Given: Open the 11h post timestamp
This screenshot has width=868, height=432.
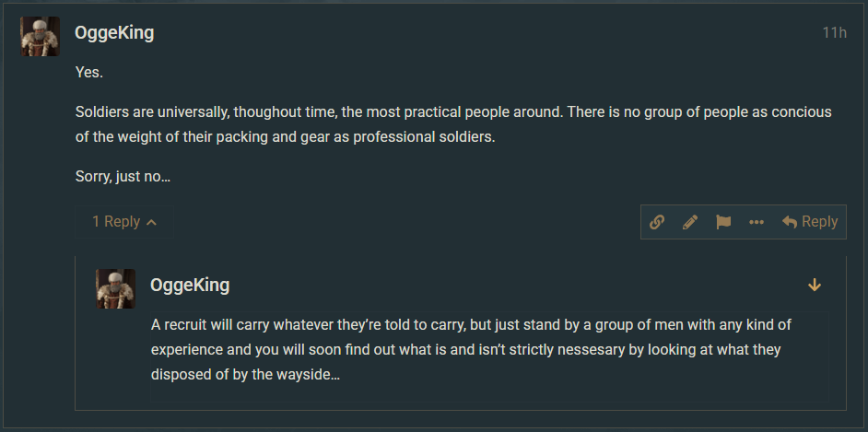Looking at the screenshot, I should tap(834, 33).
